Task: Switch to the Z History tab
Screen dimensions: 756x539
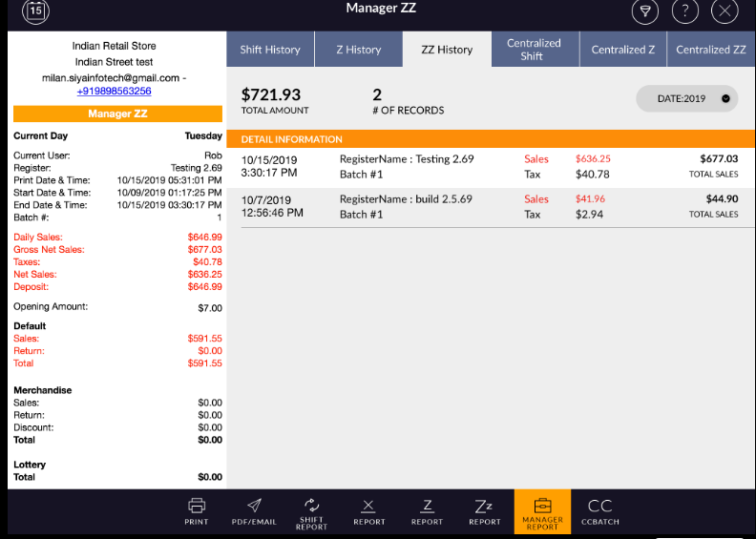Action: point(358,50)
